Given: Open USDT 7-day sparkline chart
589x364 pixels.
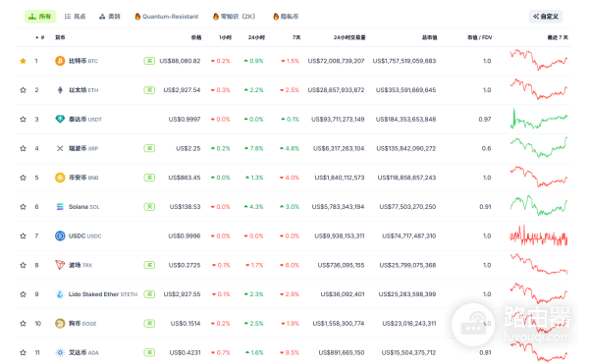Looking at the screenshot, I should click(x=539, y=119).
